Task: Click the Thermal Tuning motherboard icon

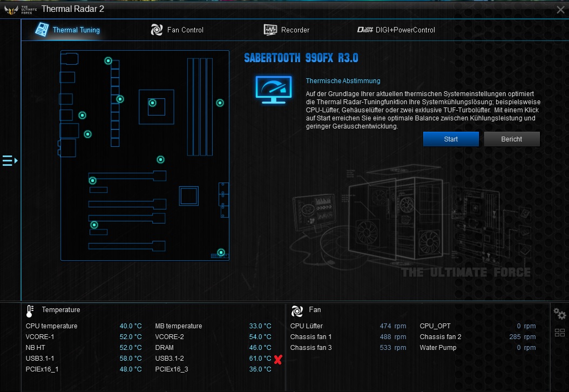Action: pyautogui.click(x=42, y=30)
